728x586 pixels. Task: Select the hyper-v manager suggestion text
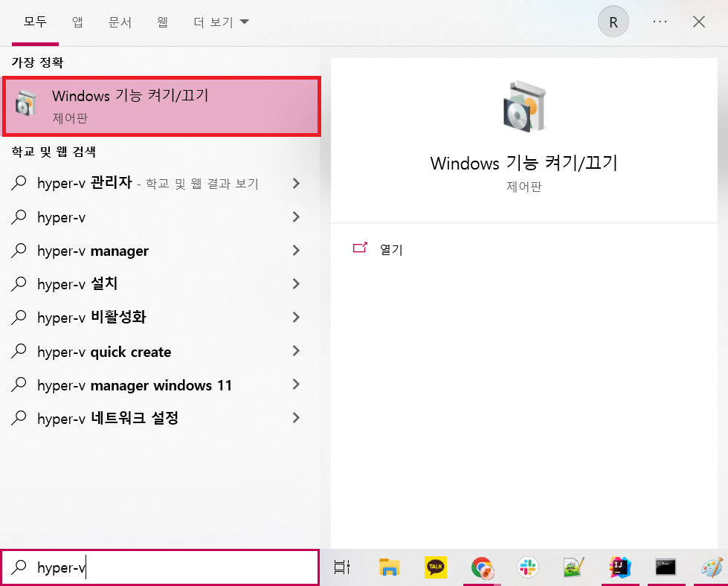tap(93, 251)
